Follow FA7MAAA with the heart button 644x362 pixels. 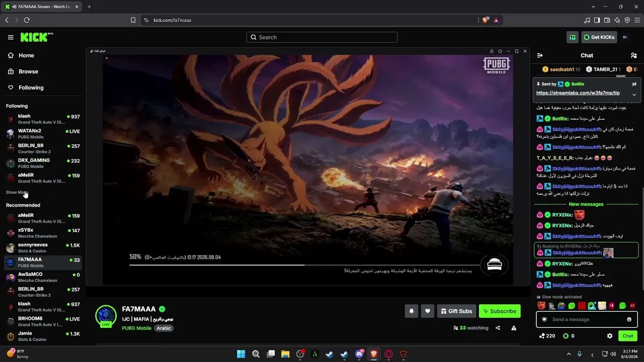pyautogui.click(x=428, y=311)
